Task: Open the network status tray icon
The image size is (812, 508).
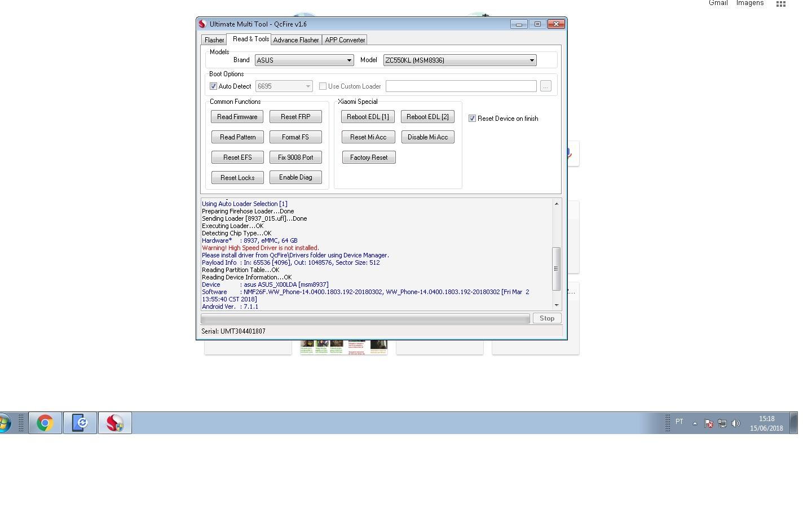Action: [x=722, y=423]
